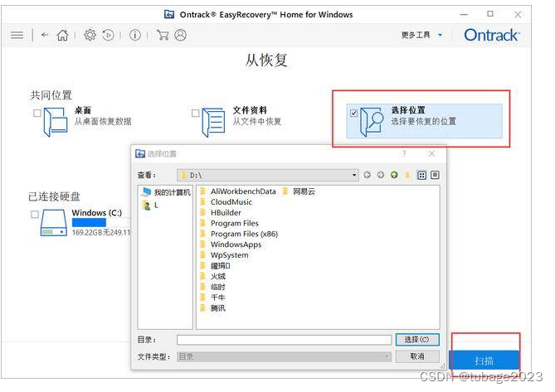The width and height of the screenshot is (555, 392).
Task: Navigate forward in the location dialog
Action: point(381,175)
